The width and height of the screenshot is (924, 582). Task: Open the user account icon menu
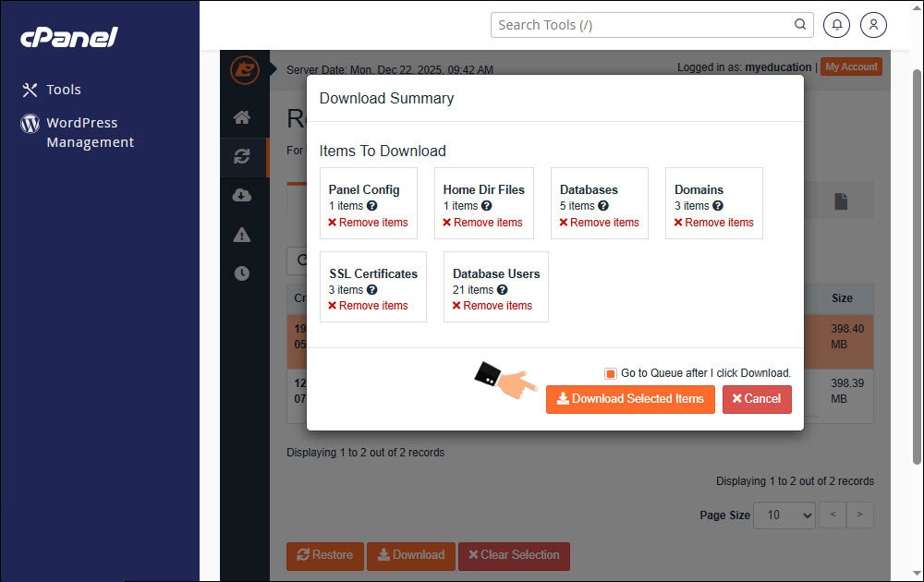point(873,25)
